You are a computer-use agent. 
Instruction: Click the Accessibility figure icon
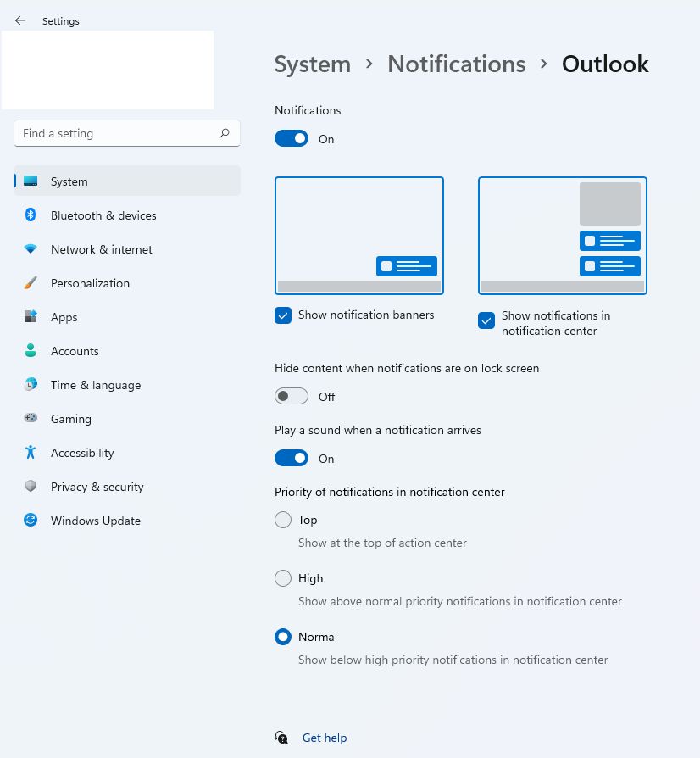pos(31,452)
